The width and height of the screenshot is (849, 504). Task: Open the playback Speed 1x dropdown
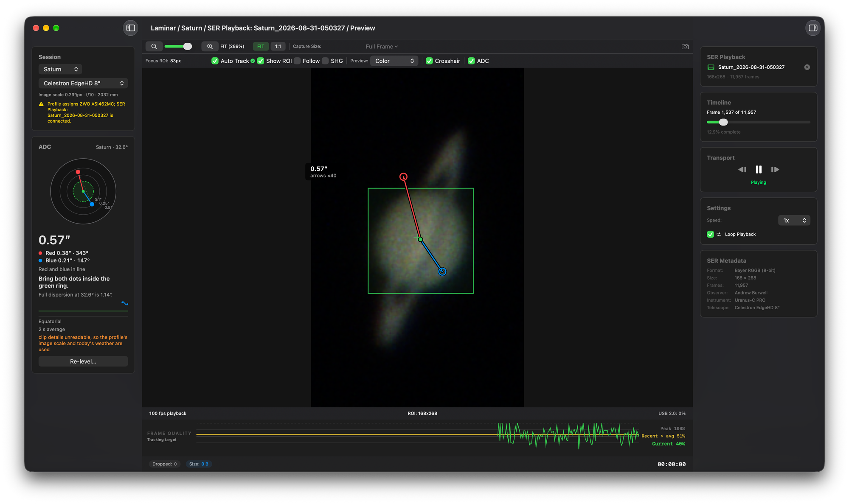coord(794,220)
